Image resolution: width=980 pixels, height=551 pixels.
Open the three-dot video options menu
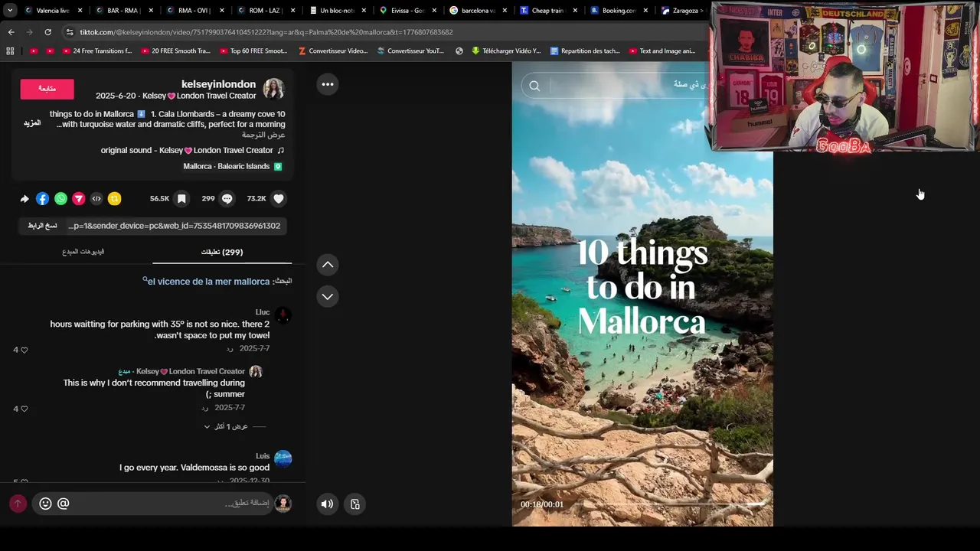328,84
